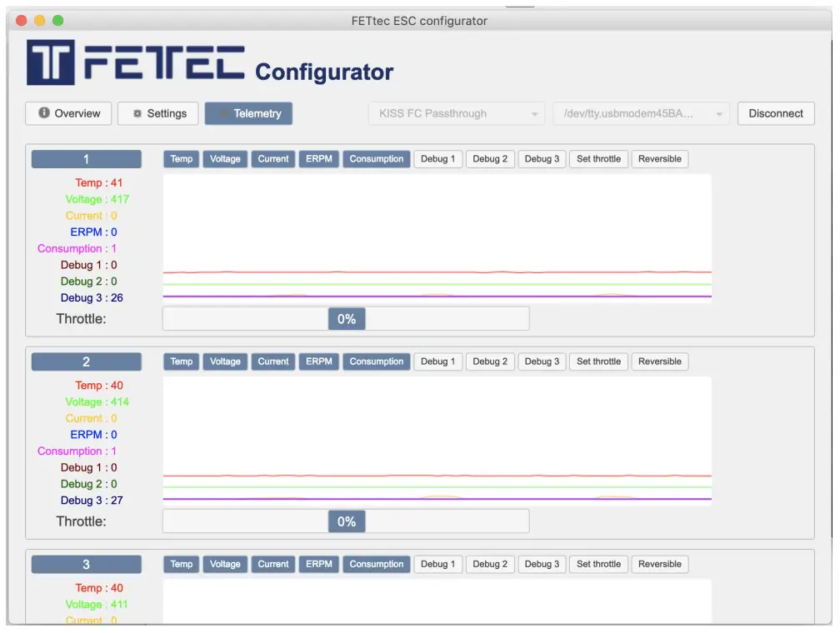Click the Disconnect button
Viewport: 840px width, 633px height.
pyautogui.click(x=776, y=113)
